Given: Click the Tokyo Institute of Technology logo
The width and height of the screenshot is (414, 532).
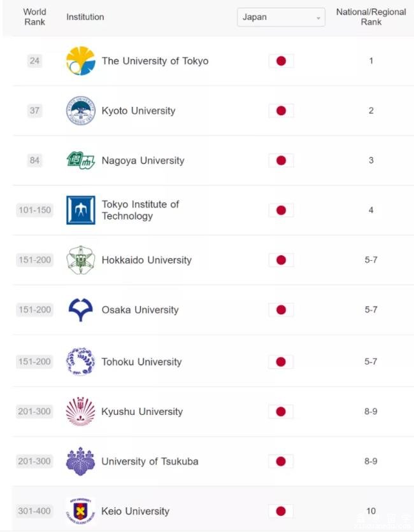Looking at the screenshot, I should click(80, 210).
